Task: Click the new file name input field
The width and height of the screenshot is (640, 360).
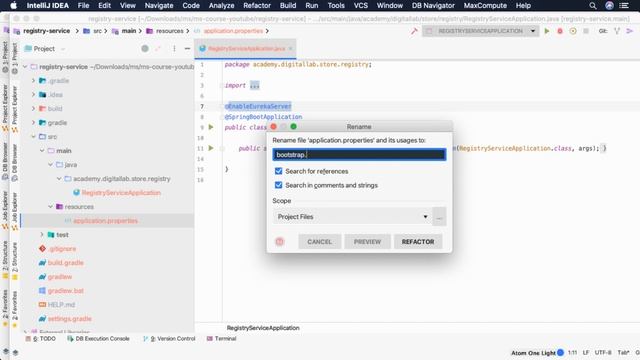Action: [x=359, y=155]
